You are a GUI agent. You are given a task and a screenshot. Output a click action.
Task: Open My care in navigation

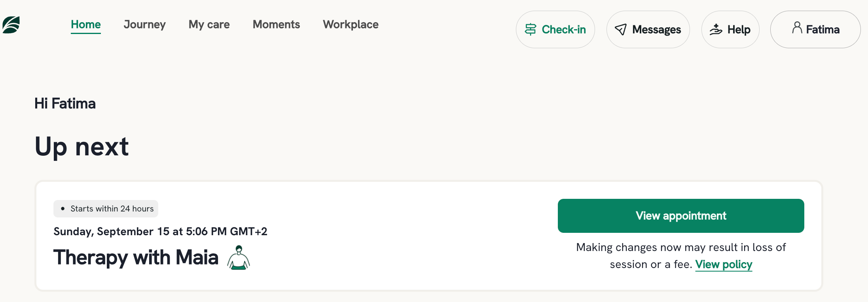pos(209,25)
